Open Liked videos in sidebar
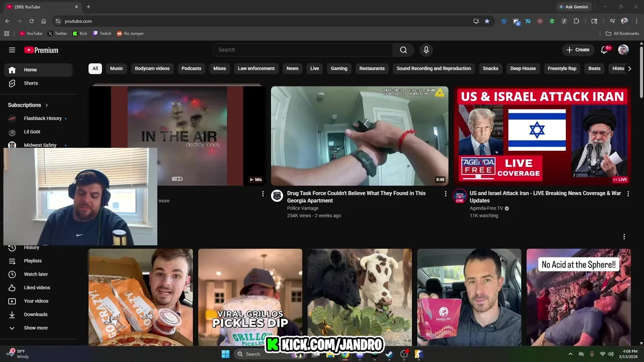 click(38, 288)
